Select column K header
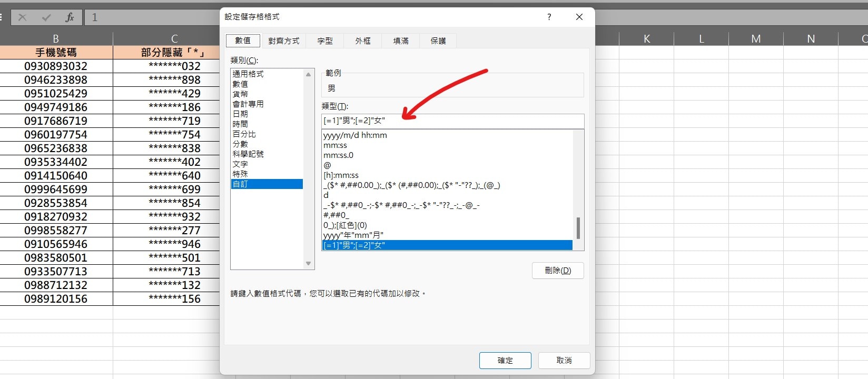Image resolution: width=868 pixels, height=379 pixels. 647,38
